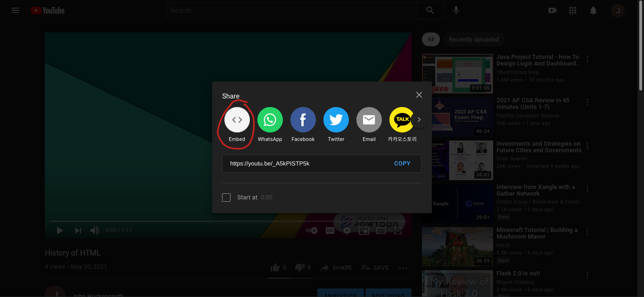The height and width of the screenshot is (297, 644).
Task: Toggle closed captions in the player
Action: pyautogui.click(x=330, y=231)
